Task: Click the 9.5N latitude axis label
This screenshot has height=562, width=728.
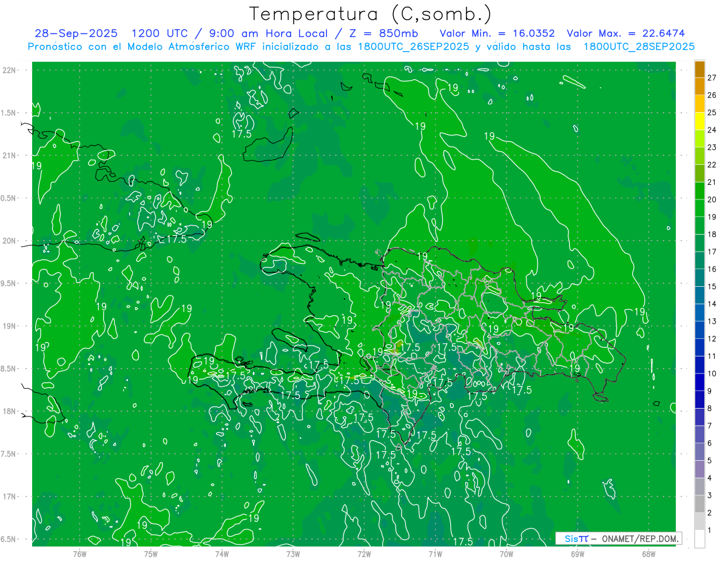Action: (x=8, y=284)
